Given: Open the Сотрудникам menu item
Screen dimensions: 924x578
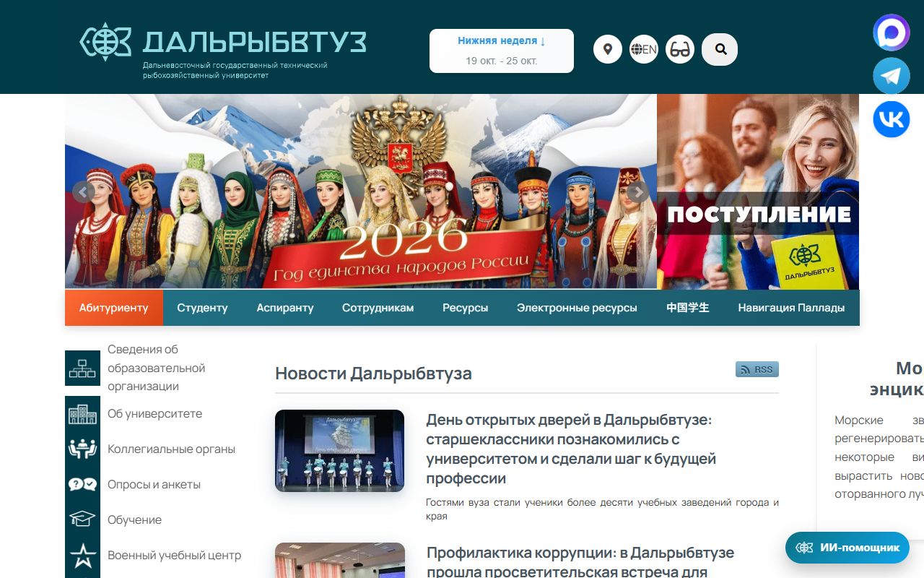Looking at the screenshot, I should pos(378,308).
